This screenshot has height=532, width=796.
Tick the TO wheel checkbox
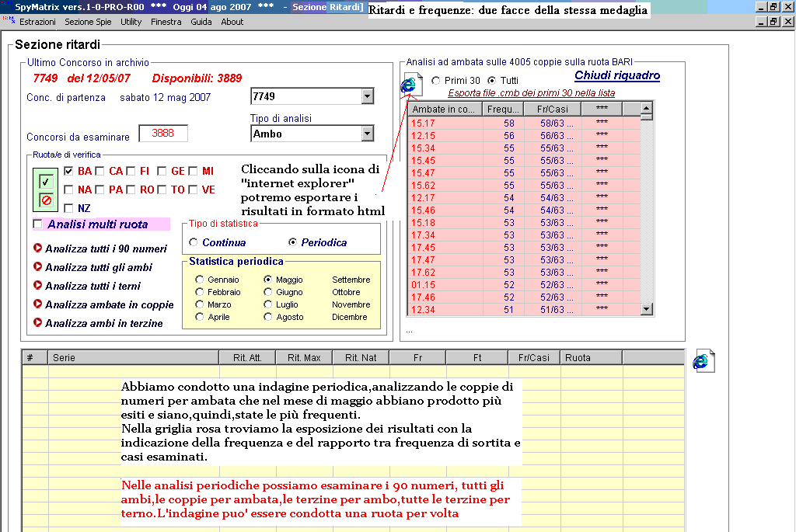pyautogui.click(x=162, y=190)
